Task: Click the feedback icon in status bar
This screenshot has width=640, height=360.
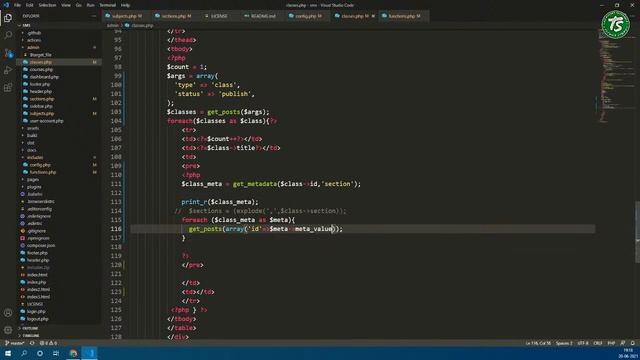Action: 623,343
